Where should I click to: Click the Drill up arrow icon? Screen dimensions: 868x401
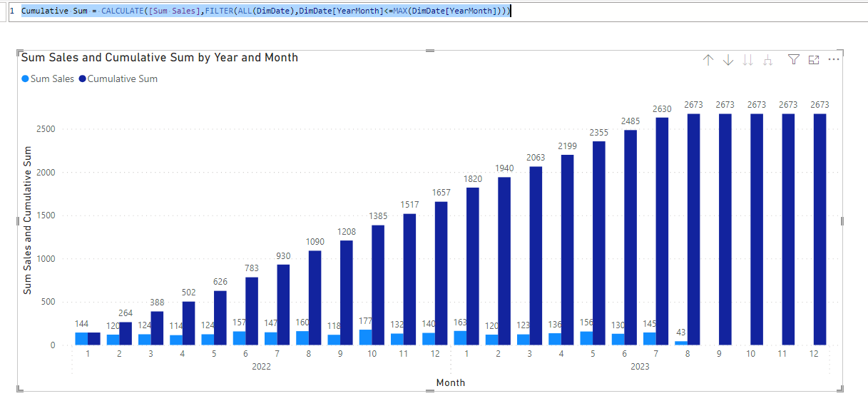pyautogui.click(x=708, y=61)
